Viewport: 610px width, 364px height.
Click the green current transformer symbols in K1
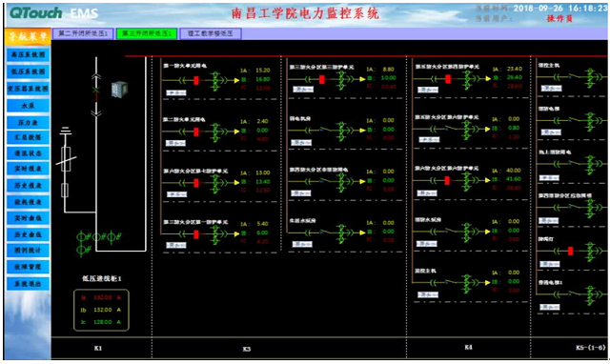coord(98,242)
